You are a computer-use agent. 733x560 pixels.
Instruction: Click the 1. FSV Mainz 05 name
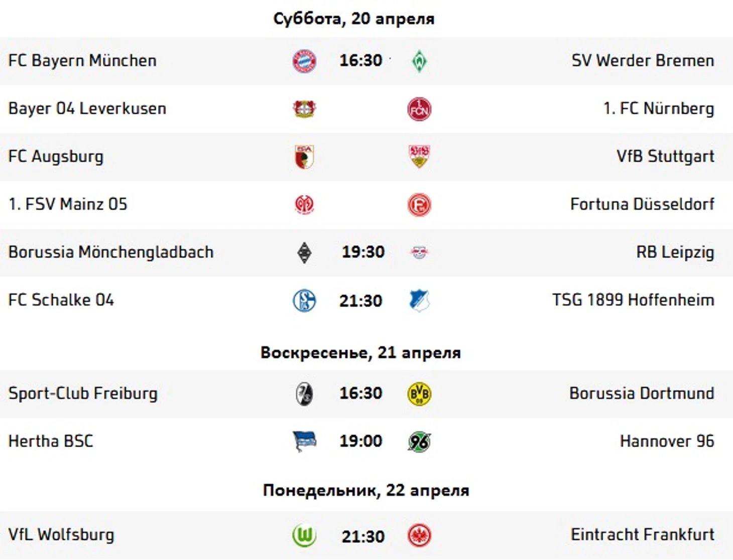click(x=68, y=204)
